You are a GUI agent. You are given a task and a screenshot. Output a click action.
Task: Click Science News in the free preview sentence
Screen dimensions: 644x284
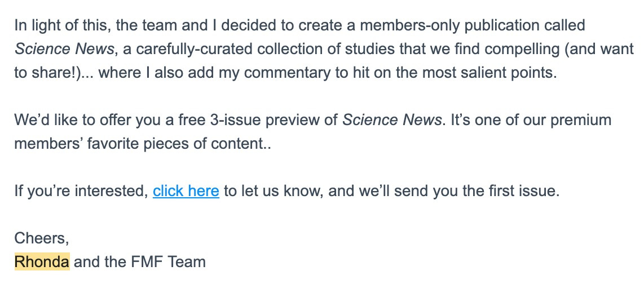(391, 120)
